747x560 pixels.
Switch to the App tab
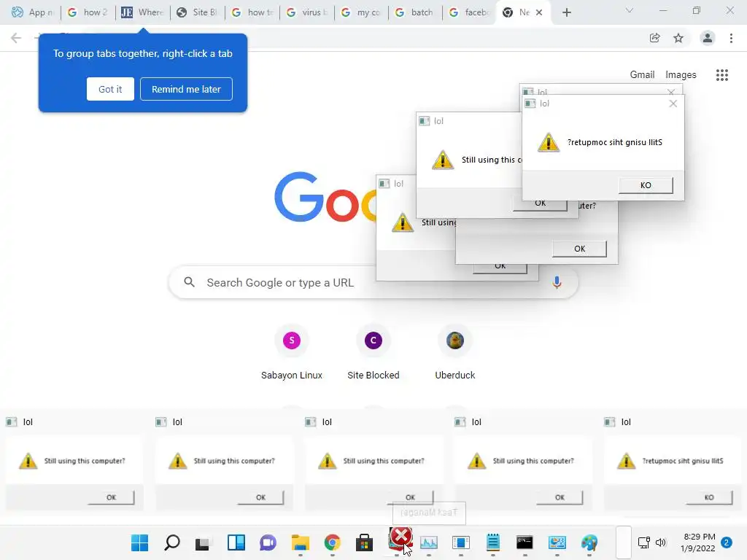pyautogui.click(x=32, y=12)
